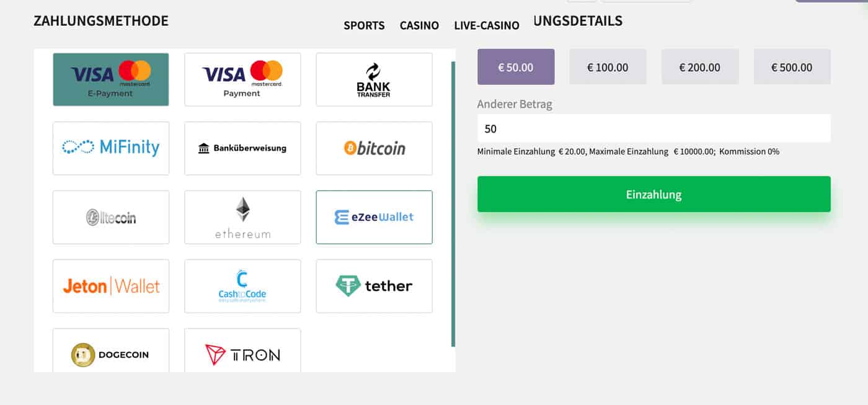Select the eZeeWallet payment option
This screenshot has height=405, width=868.
point(374,217)
